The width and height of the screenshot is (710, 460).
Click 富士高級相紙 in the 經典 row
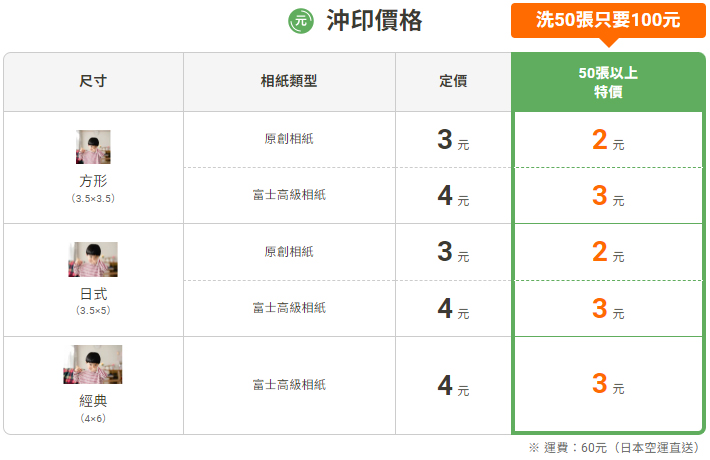click(x=289, y=385)
